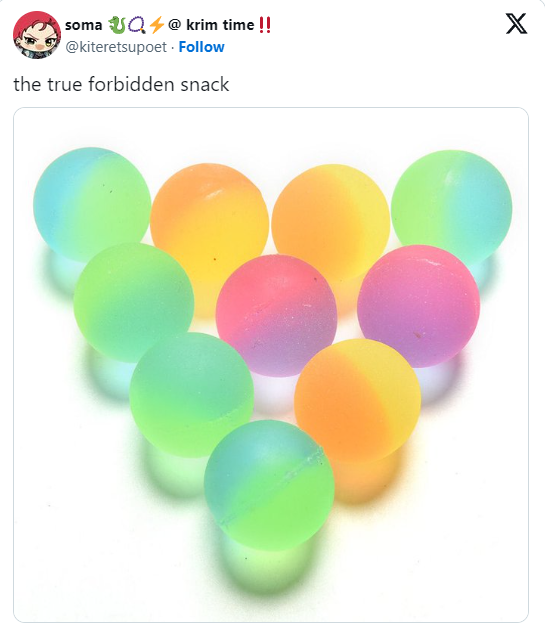Click the solid green ball on left
Viewport: 545px width, 625px height.
(x=134, y=303)
